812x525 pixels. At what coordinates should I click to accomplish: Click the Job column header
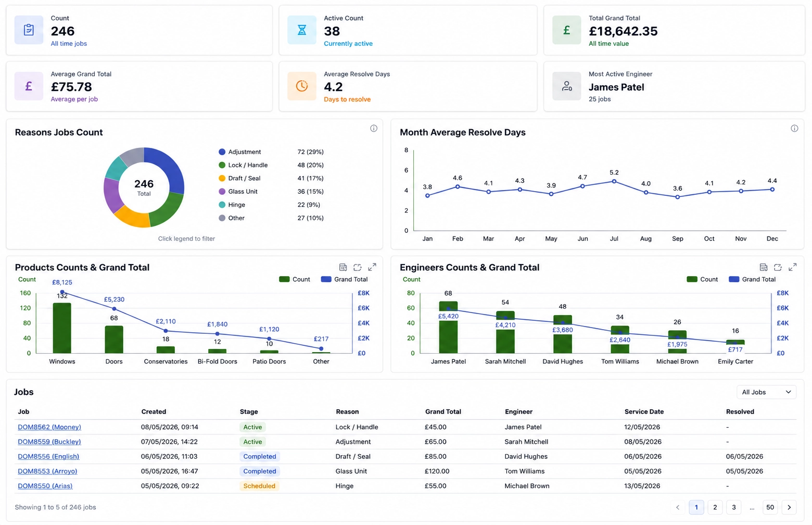pos(23,412)
